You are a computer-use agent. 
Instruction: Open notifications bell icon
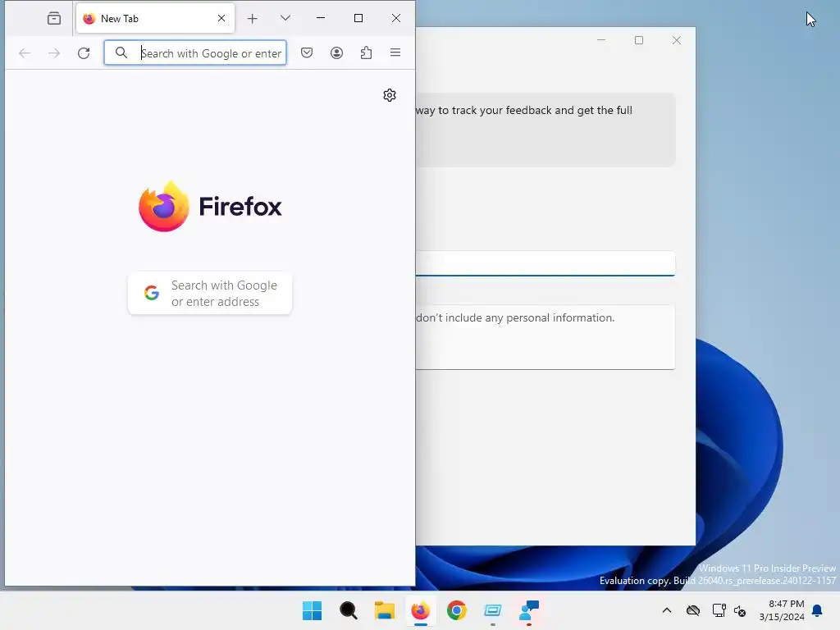point(817,610)
